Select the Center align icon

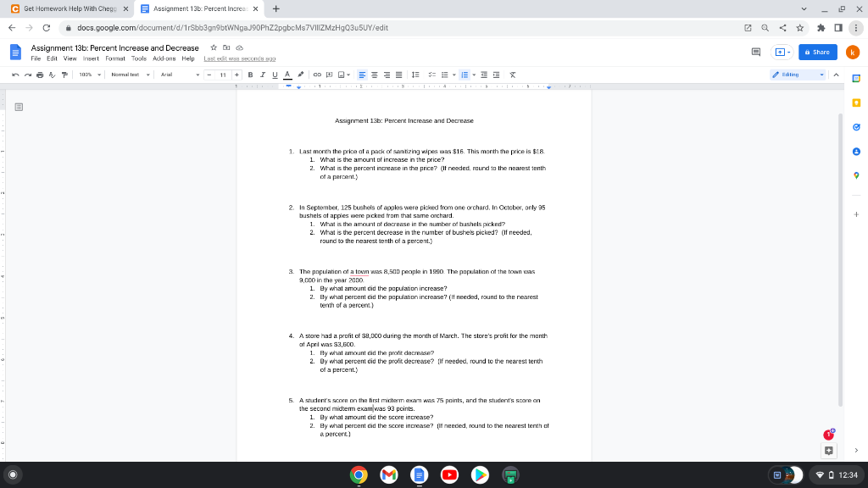pos(376,75)
